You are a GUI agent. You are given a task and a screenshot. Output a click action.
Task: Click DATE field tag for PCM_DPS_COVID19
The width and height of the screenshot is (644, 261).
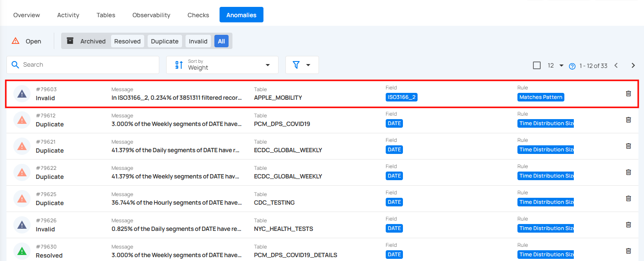point(394,123)
